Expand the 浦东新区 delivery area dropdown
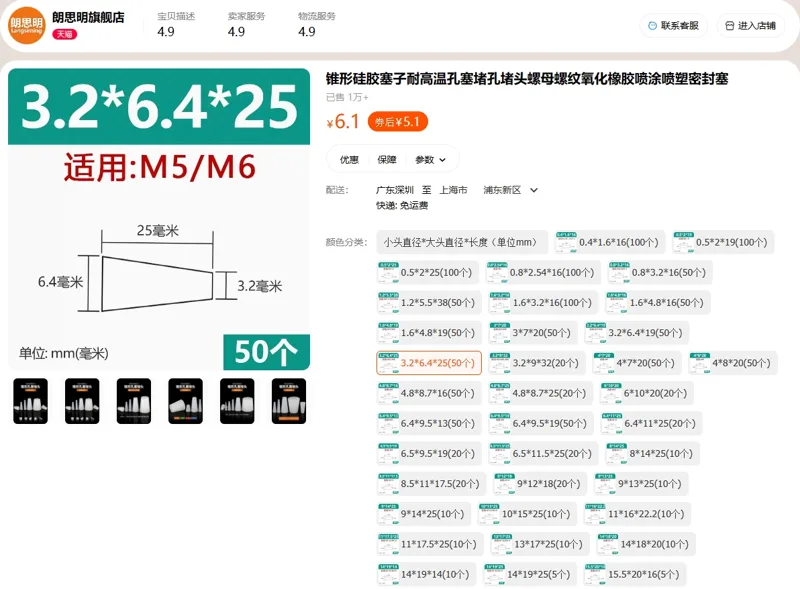The height and width of the screenshot is (589, 800). [510, 190]
